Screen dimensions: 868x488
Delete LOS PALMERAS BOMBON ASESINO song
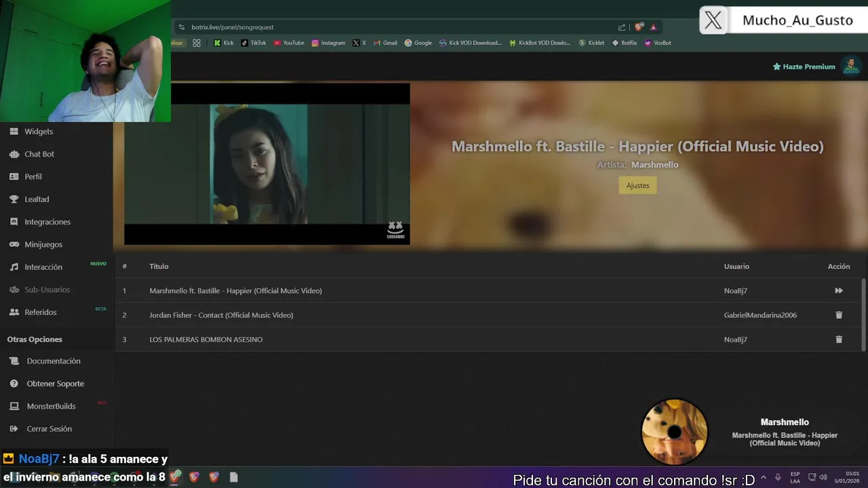839,340
